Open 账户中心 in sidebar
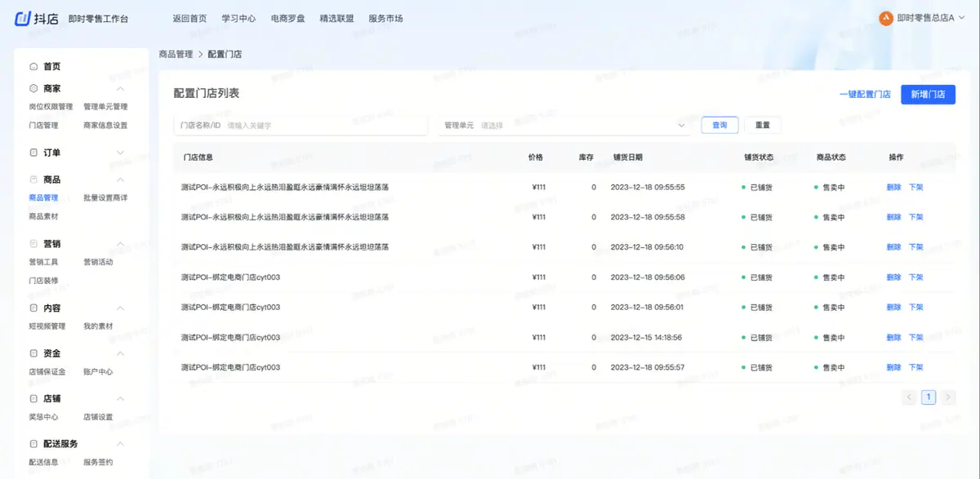Viewport: 980px width, 479px height. coord(98,372)
